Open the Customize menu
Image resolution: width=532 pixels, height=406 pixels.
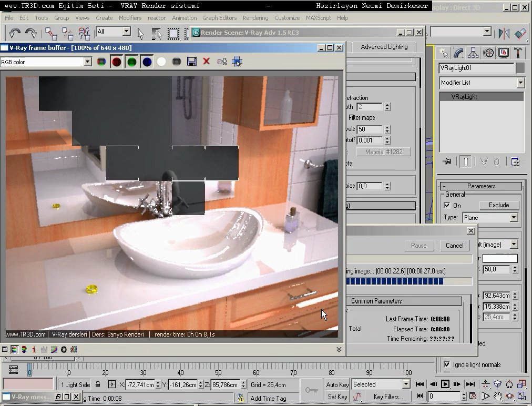287,18
